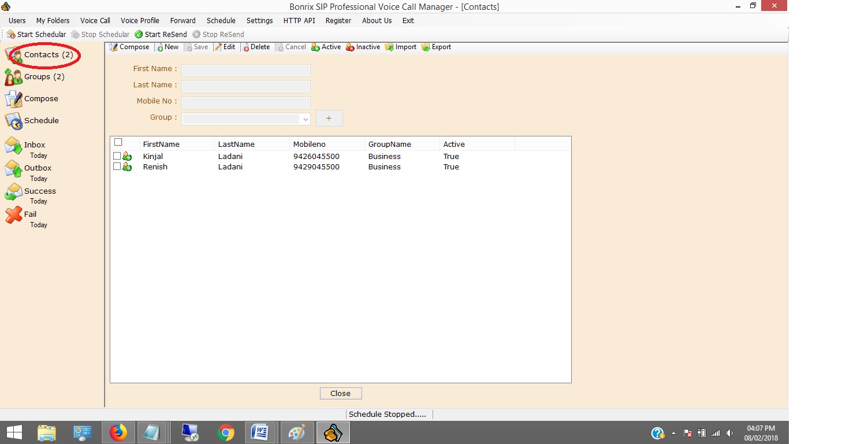Open Windows Start menu

point(14,432)
